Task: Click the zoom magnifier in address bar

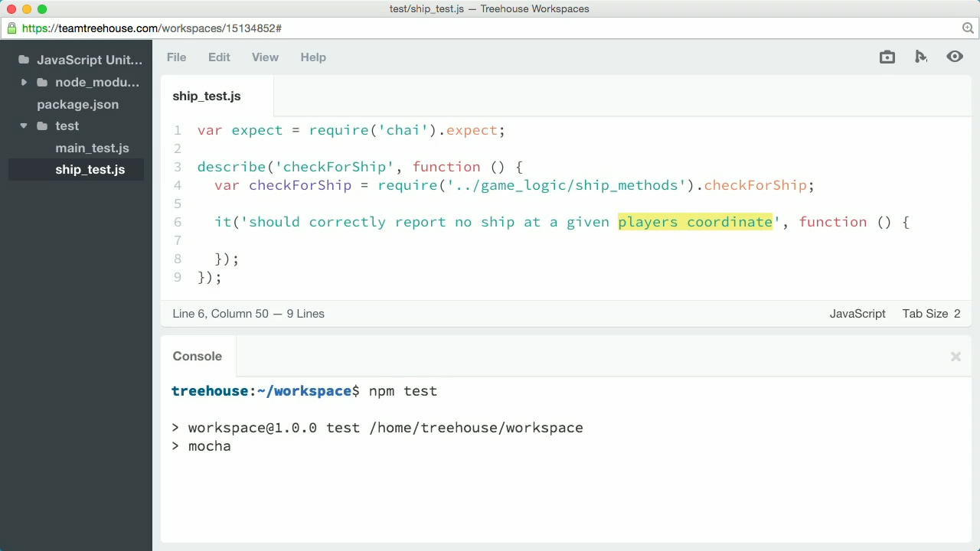Action: coord(968,28)
